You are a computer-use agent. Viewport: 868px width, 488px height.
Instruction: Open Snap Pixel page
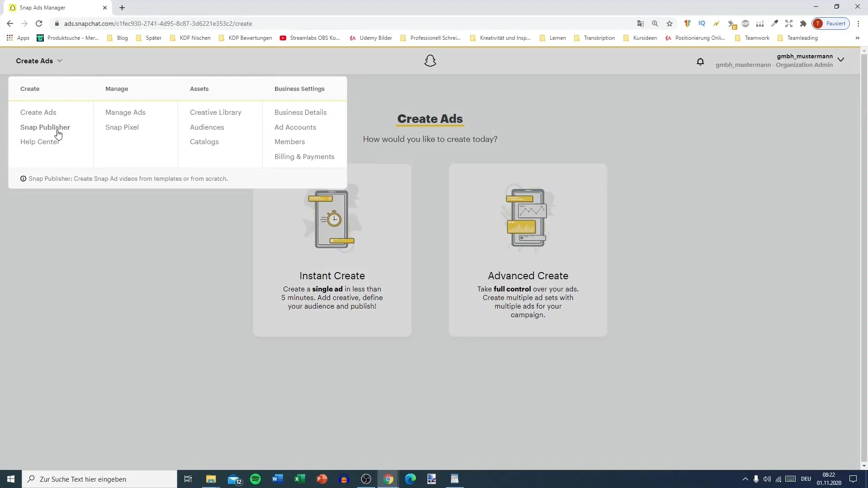pos(122,127)
